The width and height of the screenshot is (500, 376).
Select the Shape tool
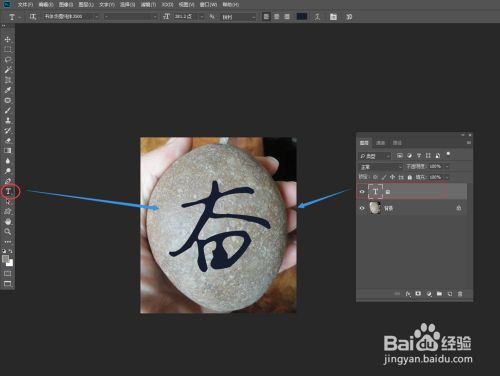pyautogui.click(x=8, y=211)
